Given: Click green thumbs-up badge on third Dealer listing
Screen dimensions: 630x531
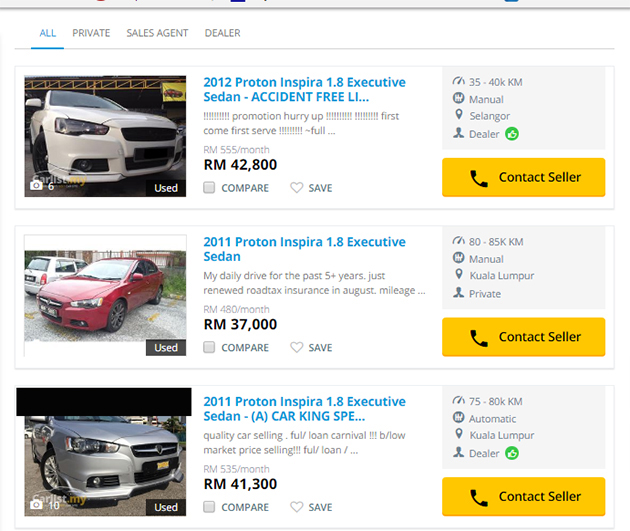Looking at the screenshot, I should (x=512, y=453).
